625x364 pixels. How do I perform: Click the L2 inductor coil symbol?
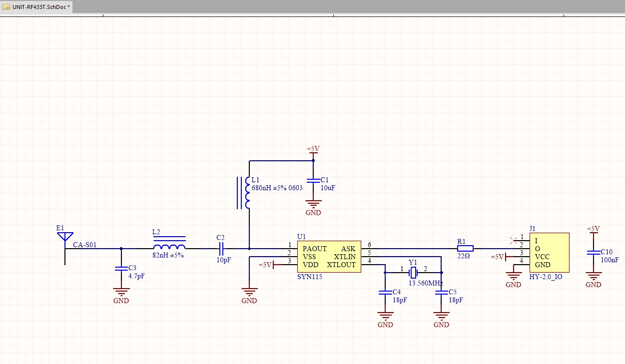click(x=169, y=247)
